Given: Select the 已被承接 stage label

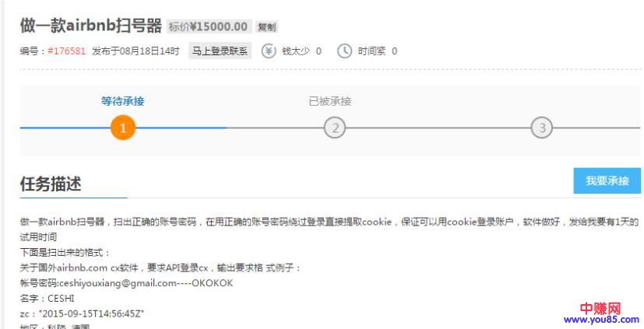Looking at the screenshot, I should point(330,101).
